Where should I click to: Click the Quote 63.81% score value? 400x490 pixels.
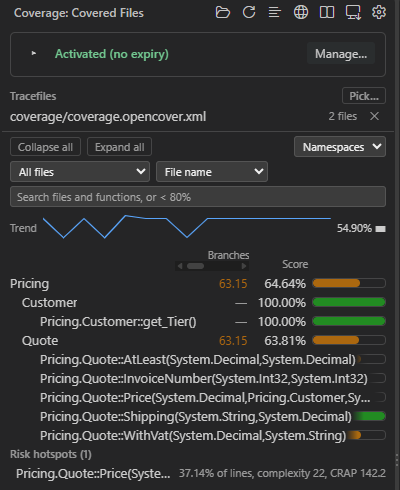(x=285, y=341)
